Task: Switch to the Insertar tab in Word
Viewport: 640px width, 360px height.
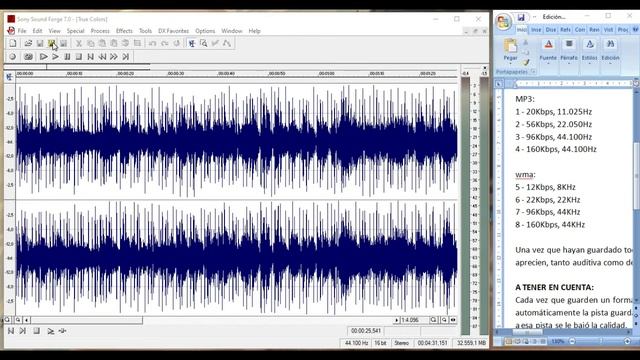Action: [x=536, y=30]
